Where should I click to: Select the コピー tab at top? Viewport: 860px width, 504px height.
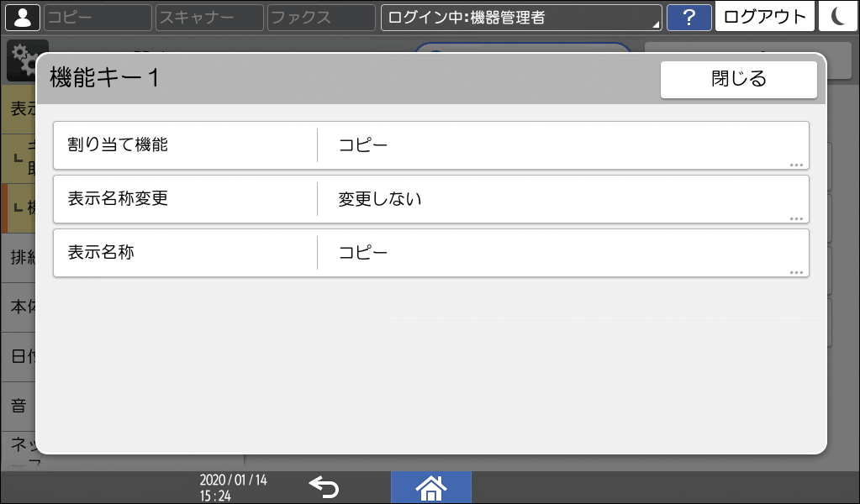point(97,17)
